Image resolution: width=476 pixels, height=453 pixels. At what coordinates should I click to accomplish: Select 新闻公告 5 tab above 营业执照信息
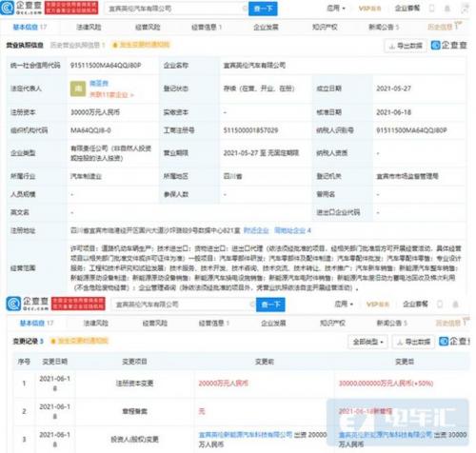coord(384,27)
